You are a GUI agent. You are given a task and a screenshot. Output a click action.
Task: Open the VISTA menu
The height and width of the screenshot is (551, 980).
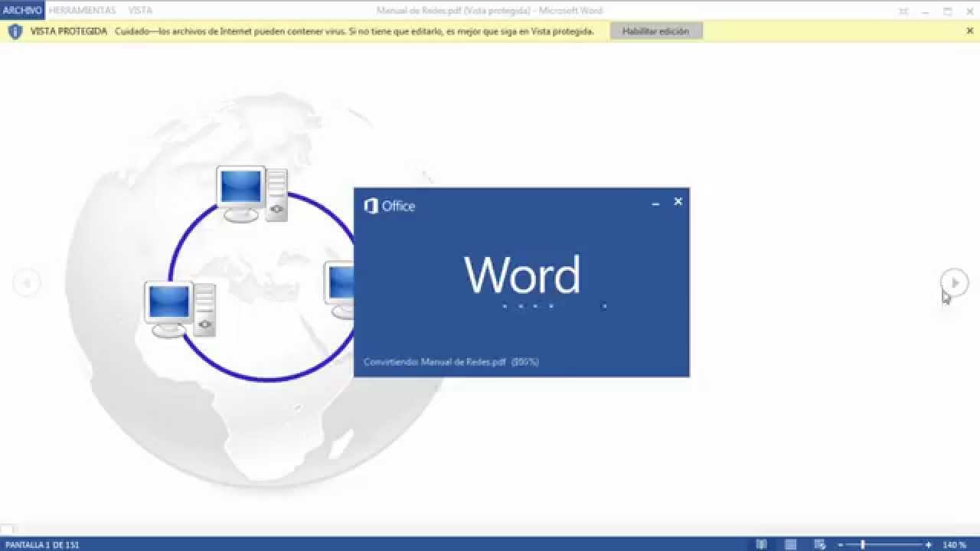tap(140, 11)
